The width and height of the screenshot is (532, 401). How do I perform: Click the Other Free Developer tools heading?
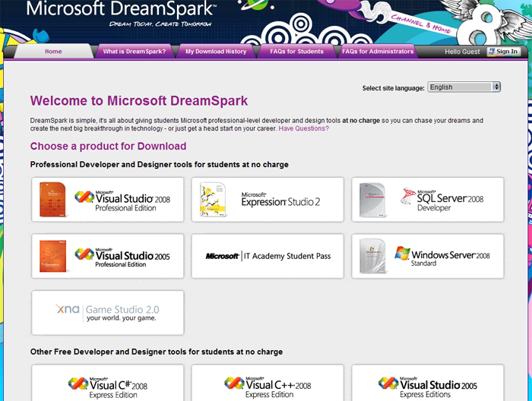pyautogui.click(x=157, y=352)
